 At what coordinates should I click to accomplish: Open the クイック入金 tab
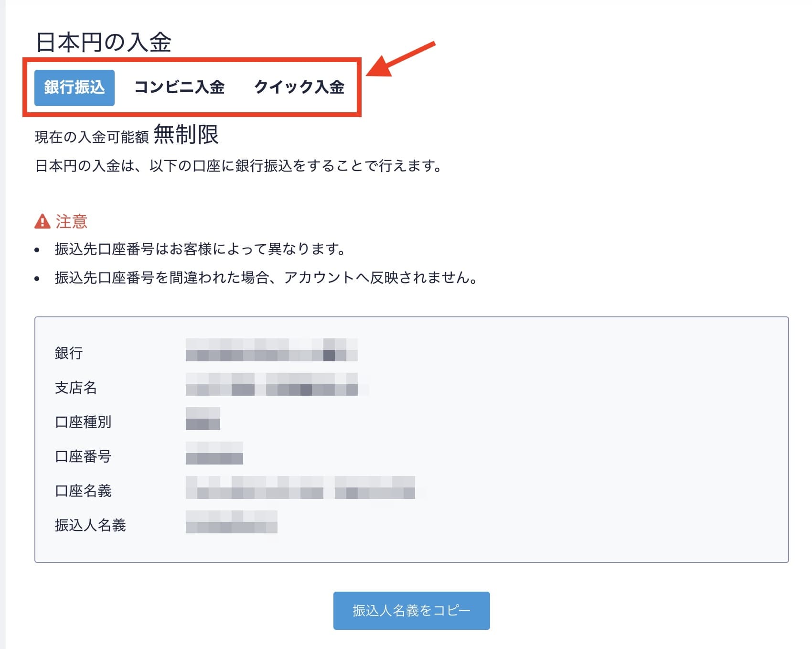tap(299, 87)
